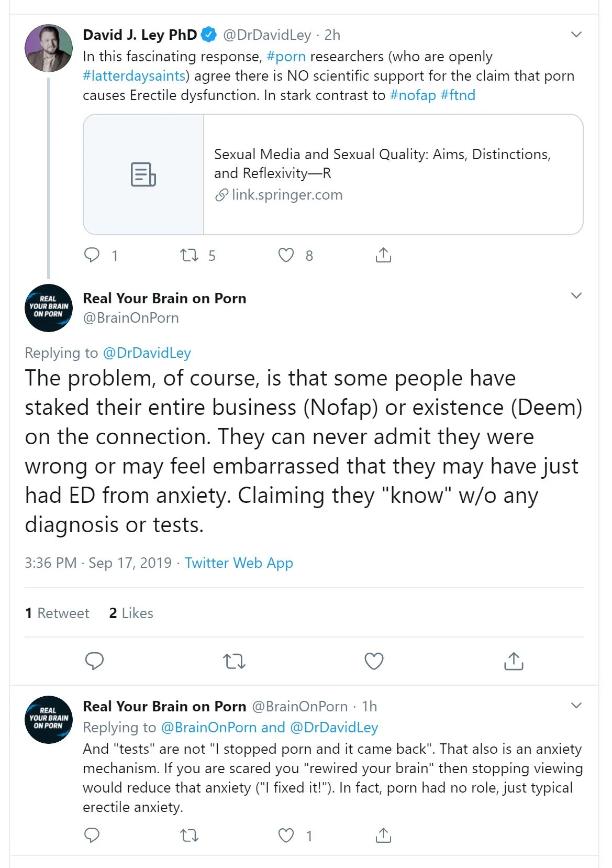
Task: Click David J. Ley's profile photo
Action: tap(49, 48)
